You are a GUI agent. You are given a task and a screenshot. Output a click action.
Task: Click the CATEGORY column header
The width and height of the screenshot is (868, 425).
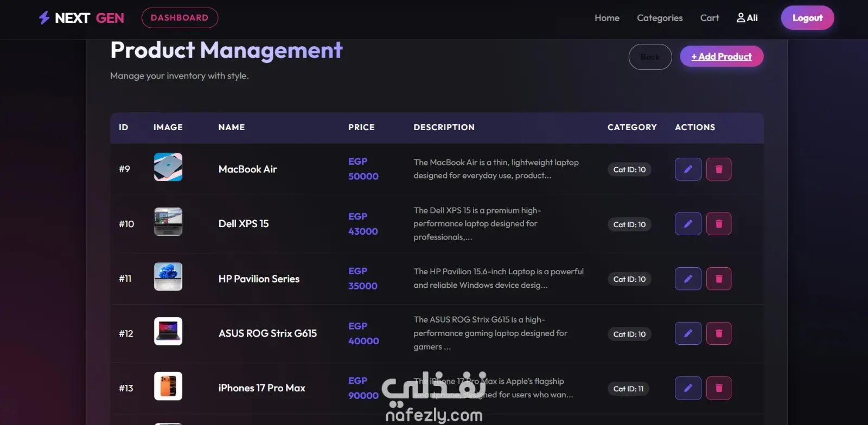click(632, 127)
